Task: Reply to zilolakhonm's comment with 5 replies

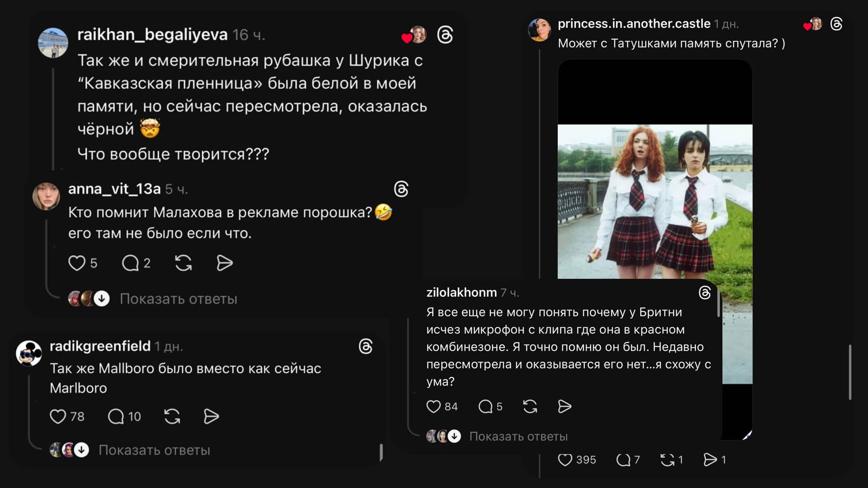Action: pyautogui.click(x=486, y=407)
